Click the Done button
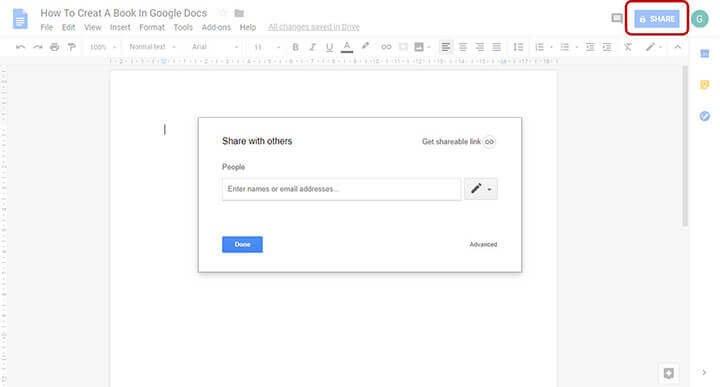This screenshot has height=387, width=720. (242, 244)
